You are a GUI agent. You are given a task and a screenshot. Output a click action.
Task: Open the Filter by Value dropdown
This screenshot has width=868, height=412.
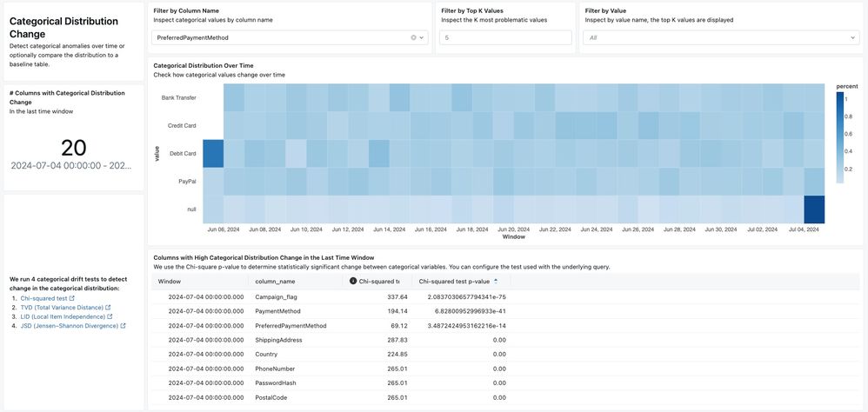click(852, 38)
